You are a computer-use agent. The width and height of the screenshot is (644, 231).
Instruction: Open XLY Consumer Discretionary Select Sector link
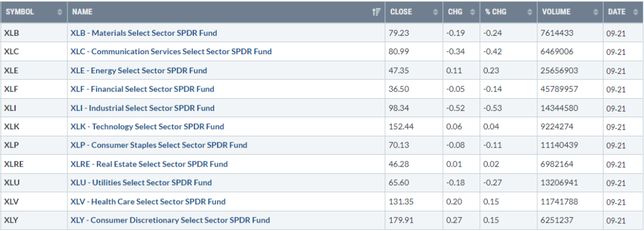170,220
